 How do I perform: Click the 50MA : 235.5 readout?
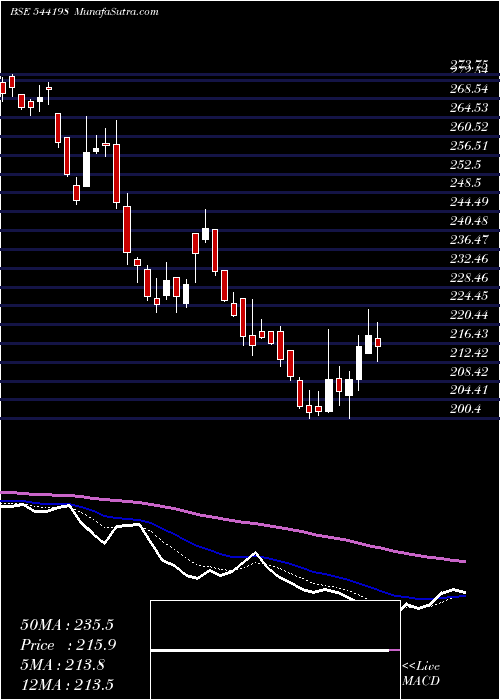click(67, 624)
